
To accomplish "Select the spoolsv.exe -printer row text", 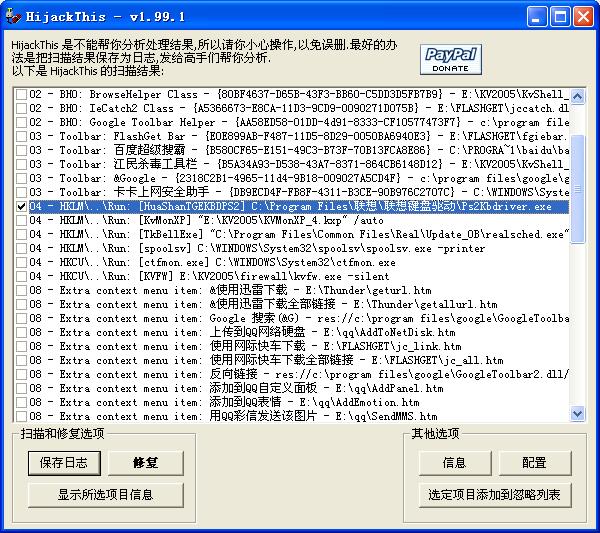I will pos(257,248).
